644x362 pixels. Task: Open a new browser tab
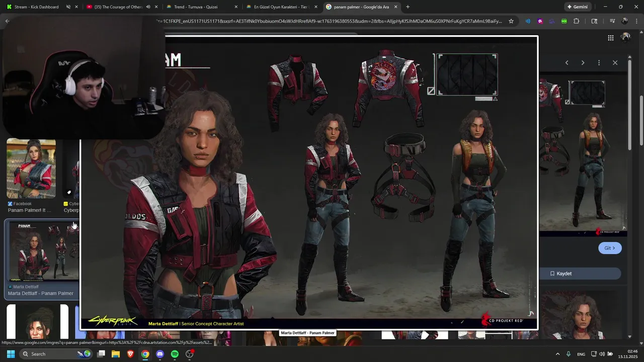(408, 7)
